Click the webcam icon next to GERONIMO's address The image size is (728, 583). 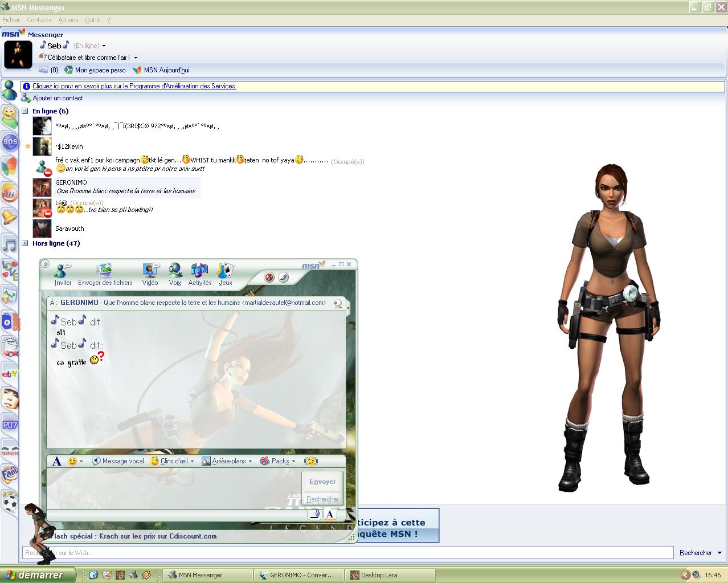[338, 304]
